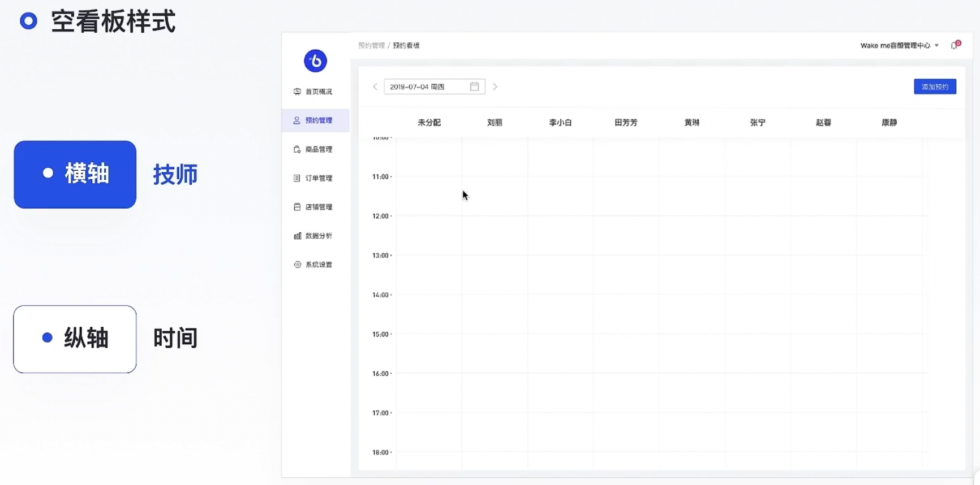980x485 pixels.
Task: Click the 11:00 time label
Action: pos(381,176)
